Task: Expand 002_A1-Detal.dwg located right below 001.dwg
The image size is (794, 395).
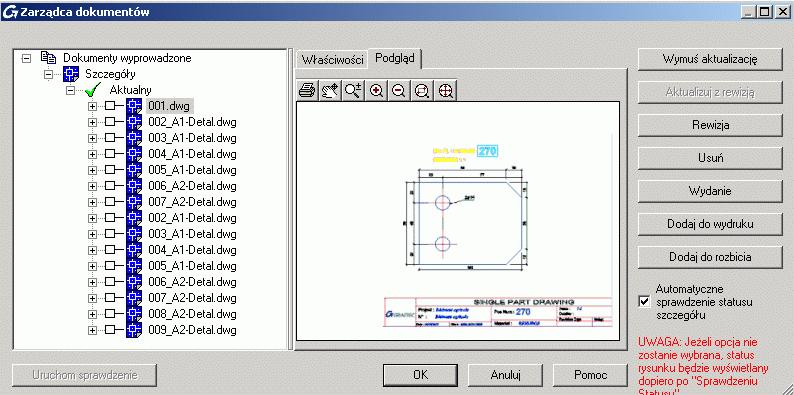Action: pyautogui.click(x=92, y=123)
